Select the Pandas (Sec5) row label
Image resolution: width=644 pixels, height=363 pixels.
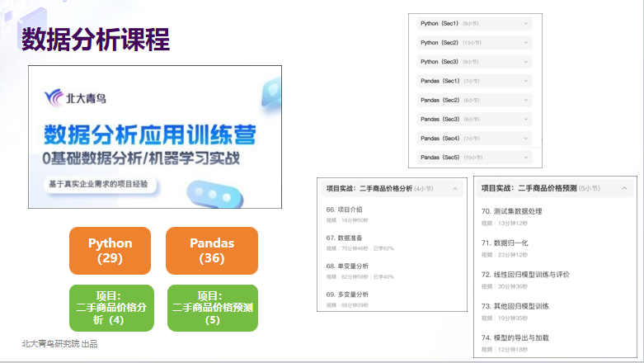(440, 158)
